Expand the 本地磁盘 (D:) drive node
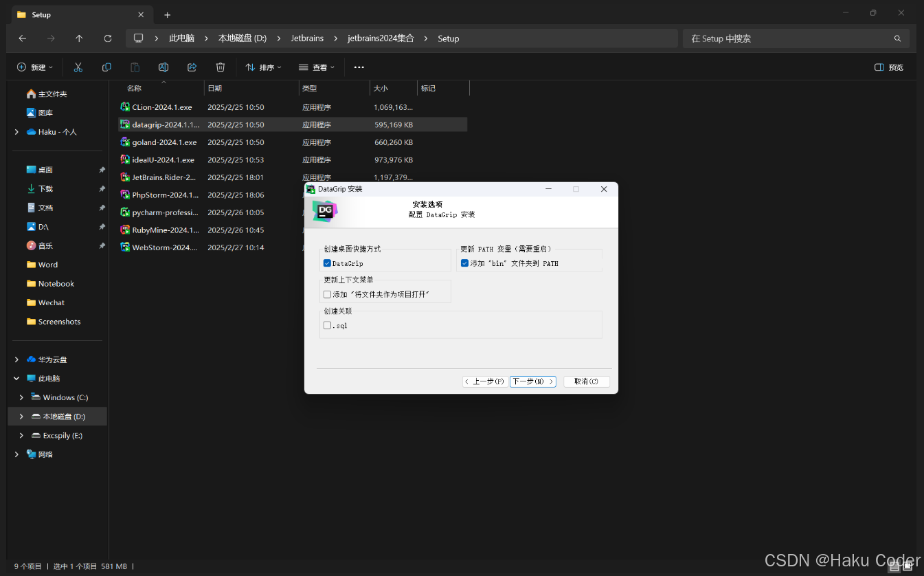The width and height of the screenshot is (924, 576). coord(21,417)
